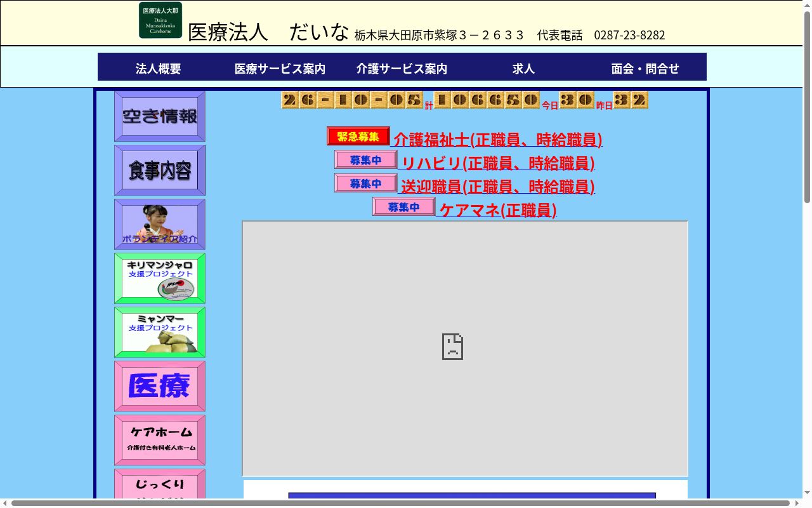Open the 医療サービス案内 menu

click(x=280, y=69)
